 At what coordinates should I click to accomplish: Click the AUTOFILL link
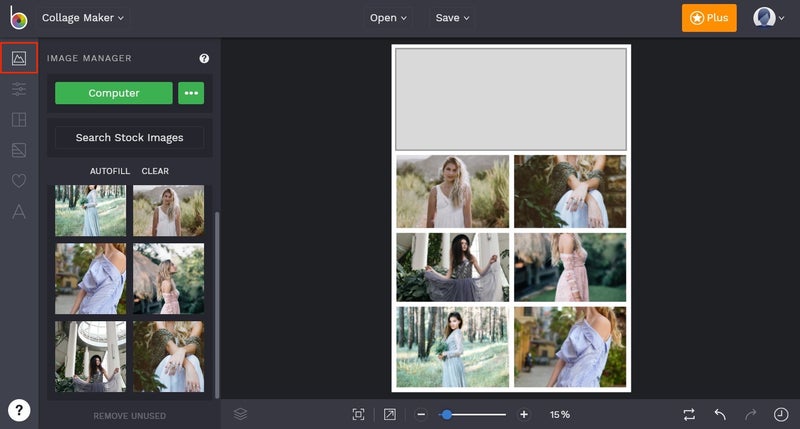coord(110,171)
